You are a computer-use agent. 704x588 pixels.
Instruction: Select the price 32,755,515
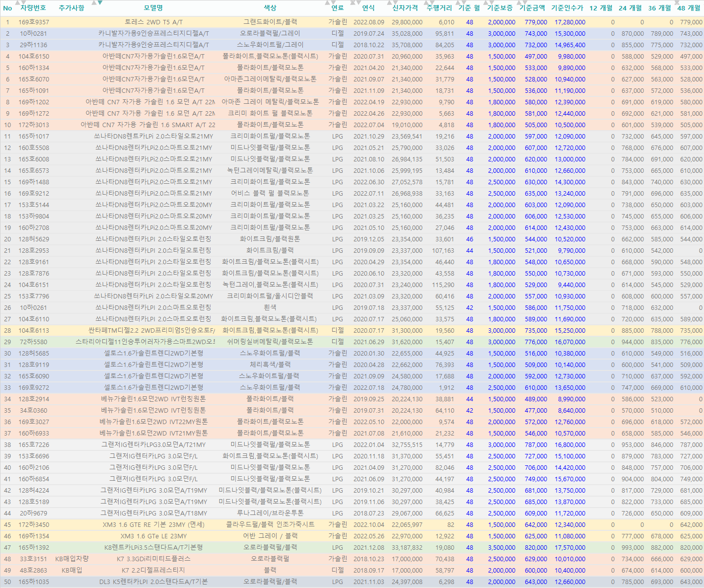[x=407, y=445]
